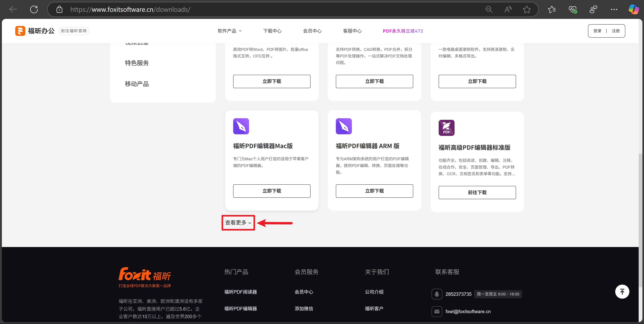Click the zoom magnifier icon in toolbar
Image resolution: width=644 pixels, height=324 pixels.
pyautogui.click(x=489, y=9)
